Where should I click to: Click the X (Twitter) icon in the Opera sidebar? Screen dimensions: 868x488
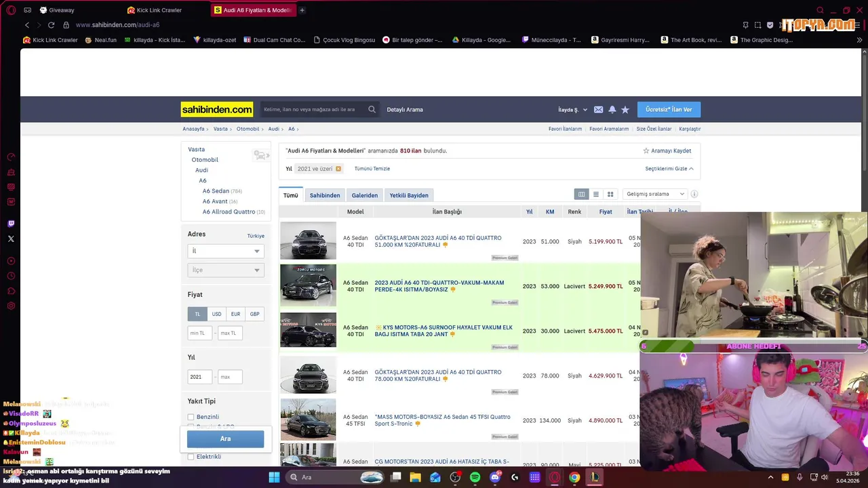[11, 239]
